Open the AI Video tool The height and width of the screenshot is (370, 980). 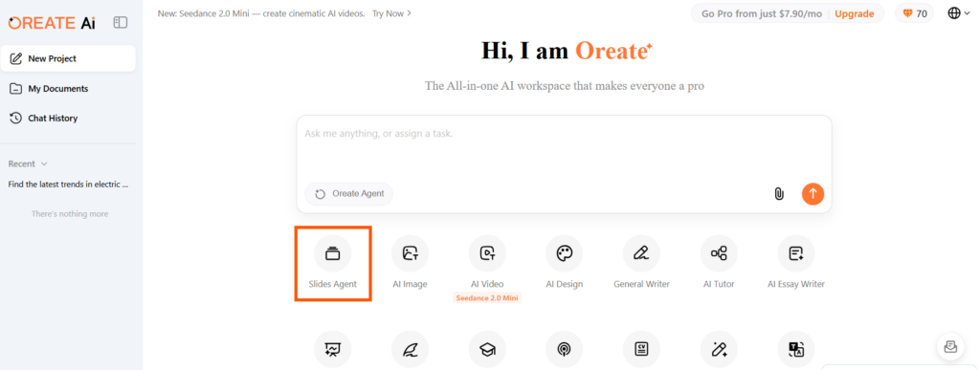click(x=487, y=253)
